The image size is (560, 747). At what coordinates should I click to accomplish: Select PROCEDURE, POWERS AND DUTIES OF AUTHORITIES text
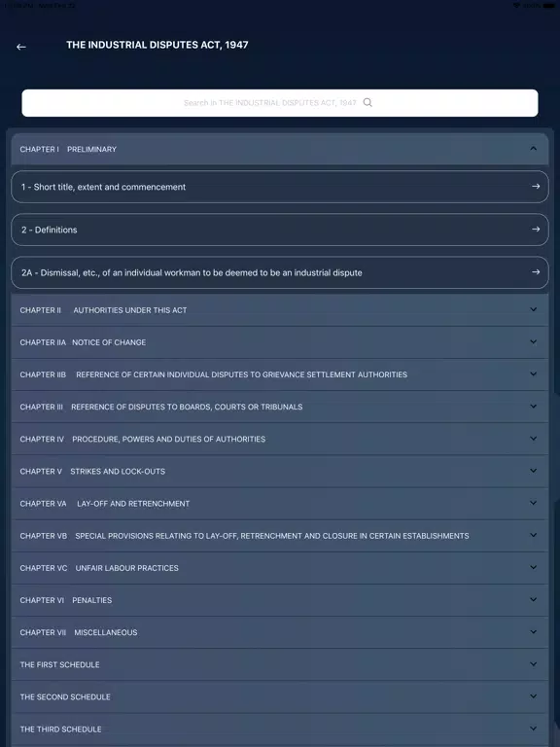pyautogui.click(x=168, y=440)
